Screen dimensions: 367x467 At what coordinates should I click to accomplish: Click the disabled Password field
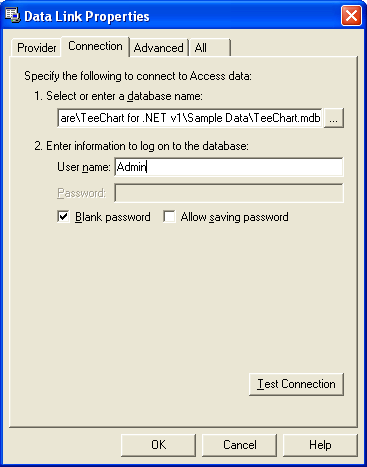(x=229, y=193)
